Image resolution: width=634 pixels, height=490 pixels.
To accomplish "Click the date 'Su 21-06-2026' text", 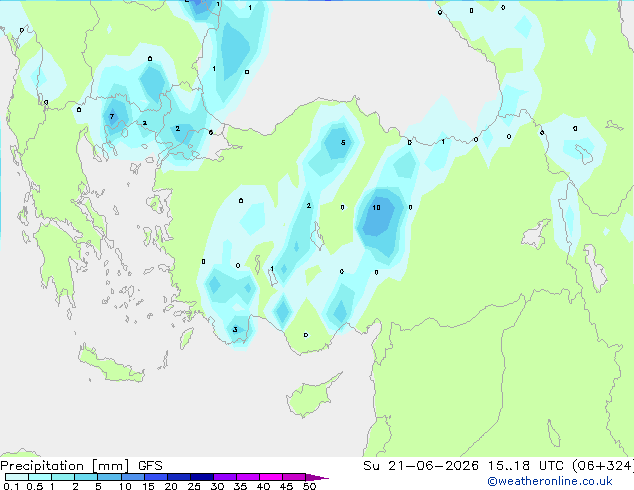I will [421, 466].
